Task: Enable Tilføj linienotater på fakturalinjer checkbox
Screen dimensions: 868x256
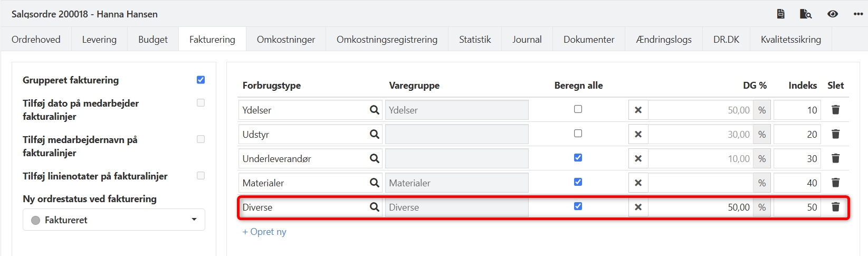Action: coord(201,176)
